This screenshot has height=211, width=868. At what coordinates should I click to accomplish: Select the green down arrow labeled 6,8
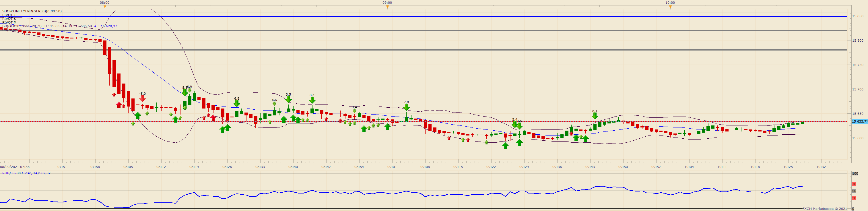237,103
